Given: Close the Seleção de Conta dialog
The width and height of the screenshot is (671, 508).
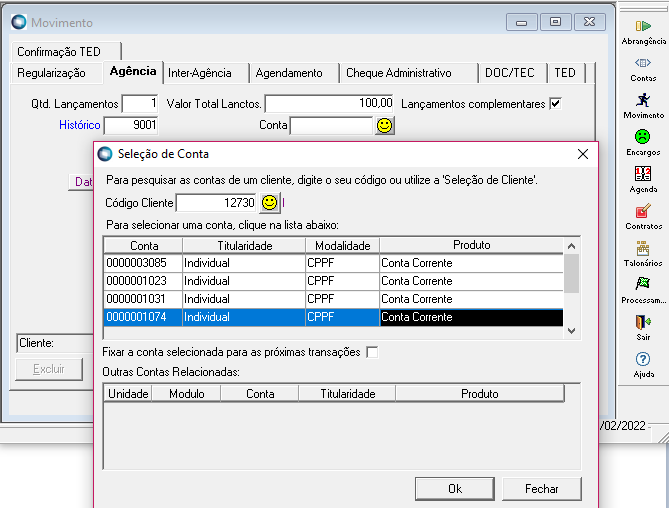Looking at the screenshot, I should pos(583,154).
